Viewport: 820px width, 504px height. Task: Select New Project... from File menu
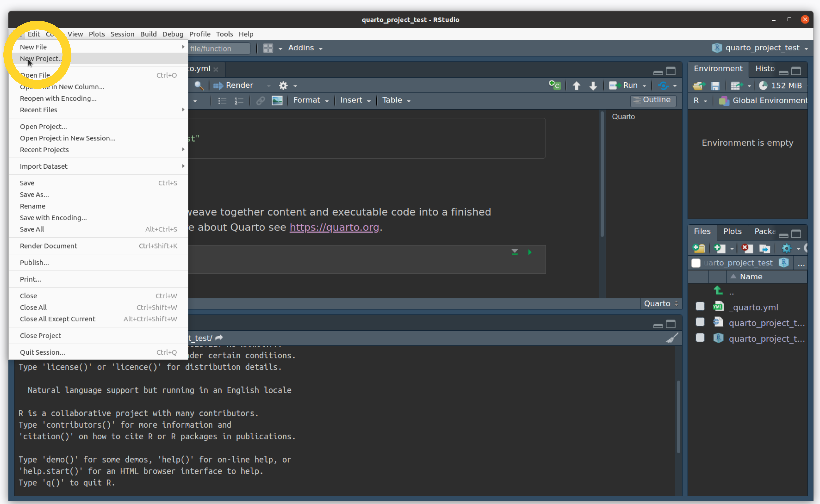(x=41, y=59)
